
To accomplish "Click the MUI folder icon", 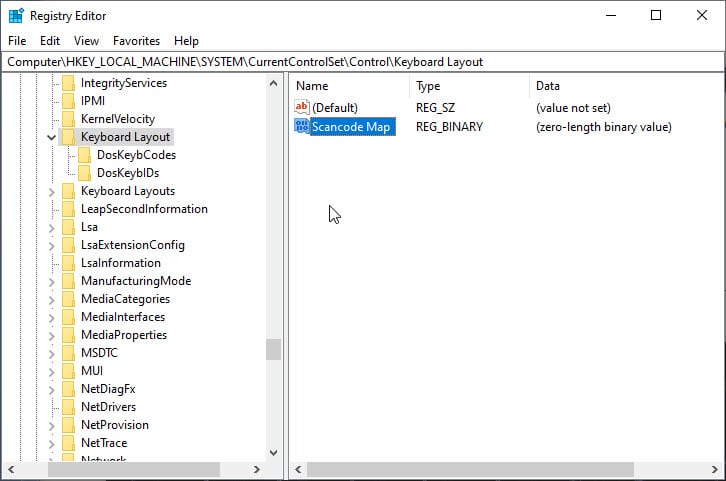I will click(69, 371).
